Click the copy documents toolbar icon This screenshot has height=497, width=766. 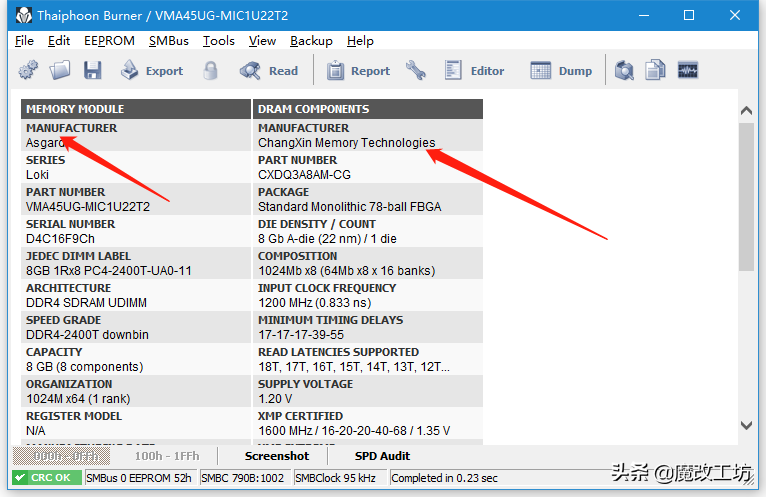tap(655, 70)
